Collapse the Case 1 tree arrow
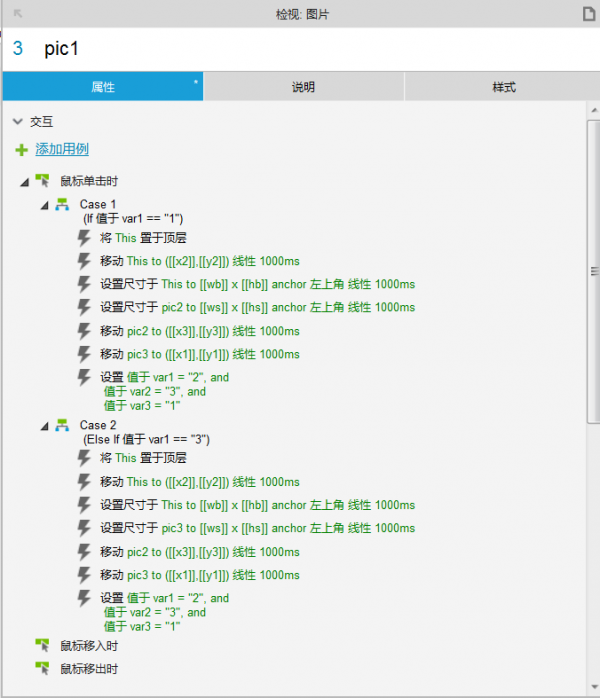This screenshot has width=600, height=698. [44, 205]
